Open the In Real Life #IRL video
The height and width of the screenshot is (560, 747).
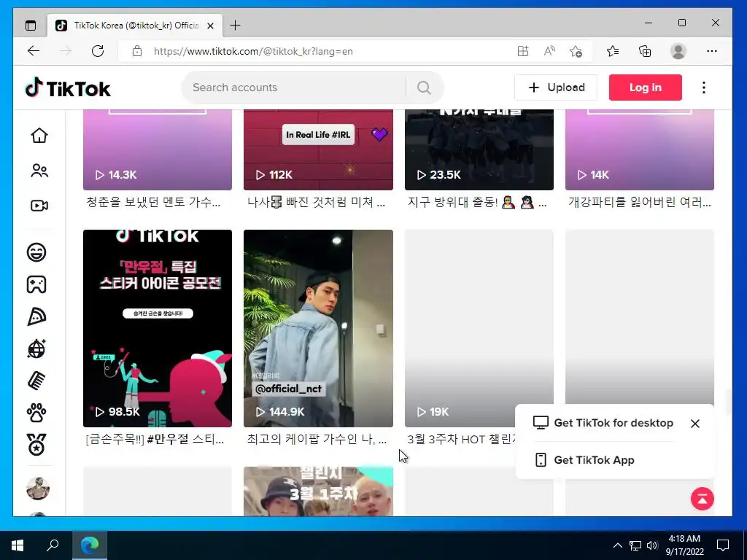pos(318,149)
